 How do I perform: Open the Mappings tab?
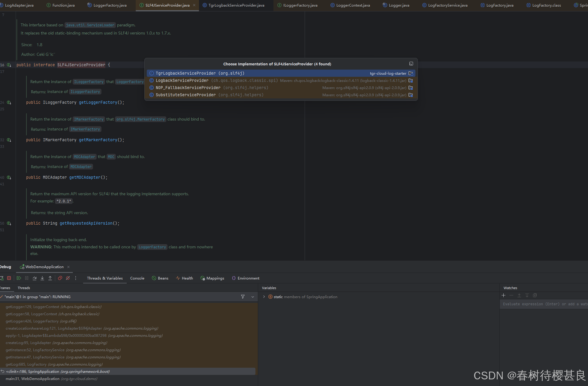coord(212,278)
